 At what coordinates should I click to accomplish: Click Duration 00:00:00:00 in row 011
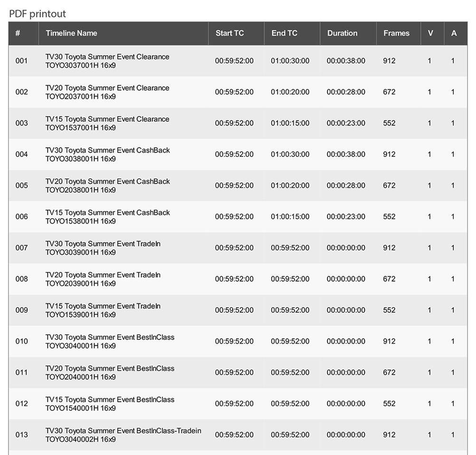point(346,372)
